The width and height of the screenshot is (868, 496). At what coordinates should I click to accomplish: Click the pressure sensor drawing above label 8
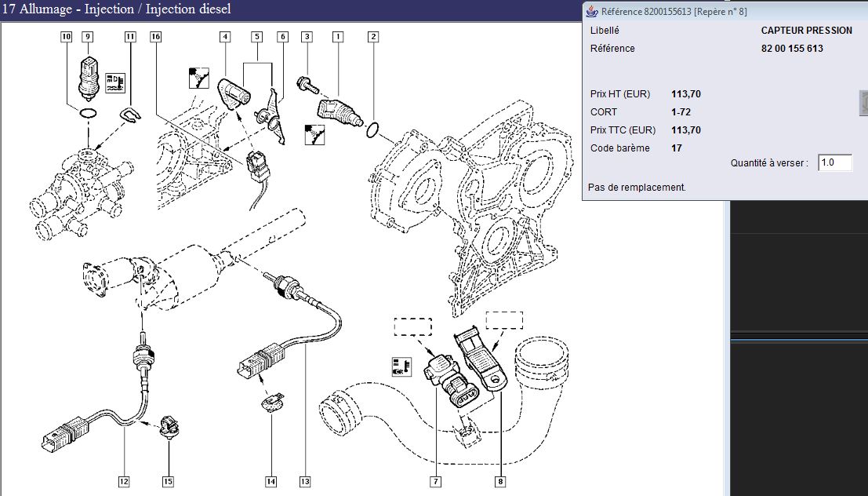pos(481,359)
